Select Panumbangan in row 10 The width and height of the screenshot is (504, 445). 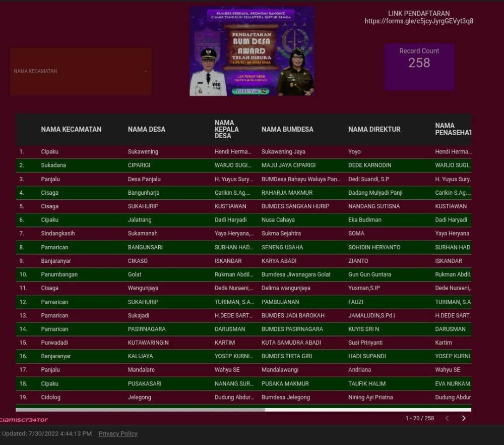pyautogui.click(x=59, y=274)
